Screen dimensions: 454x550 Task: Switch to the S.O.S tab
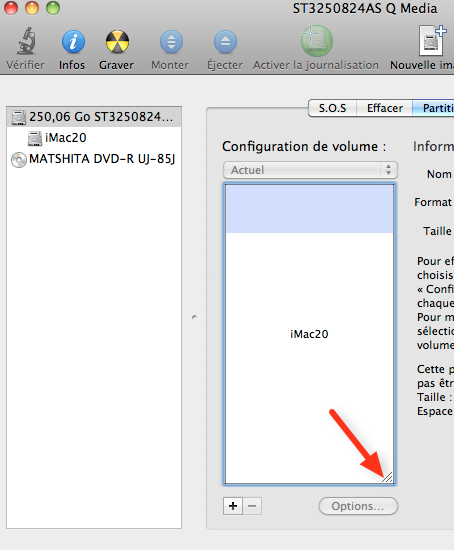332,108
